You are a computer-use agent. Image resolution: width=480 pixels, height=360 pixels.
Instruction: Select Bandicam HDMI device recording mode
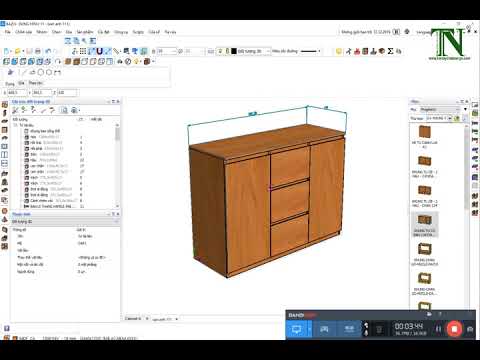[349, 329]
